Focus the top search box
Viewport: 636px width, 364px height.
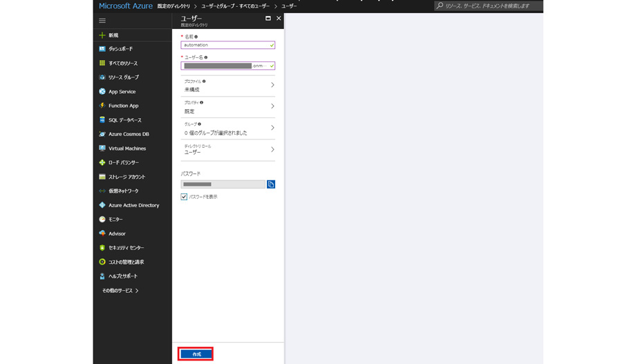[x=489, y=6]
